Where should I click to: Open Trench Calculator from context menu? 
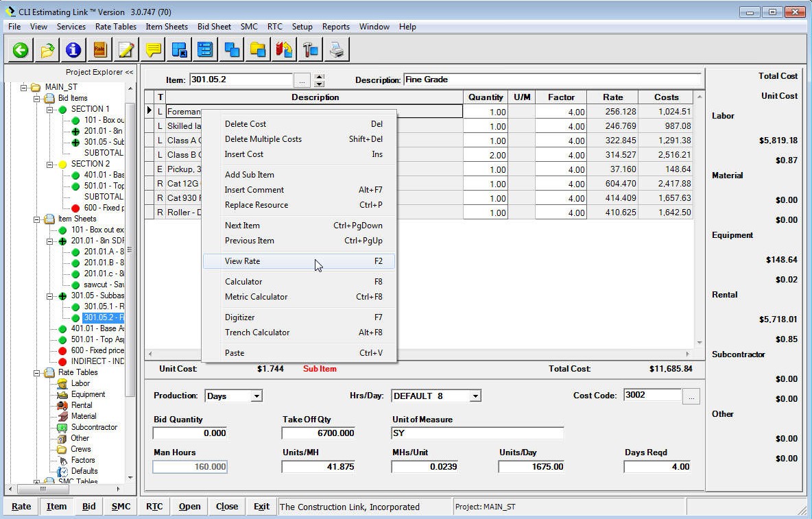pos(299,333)
